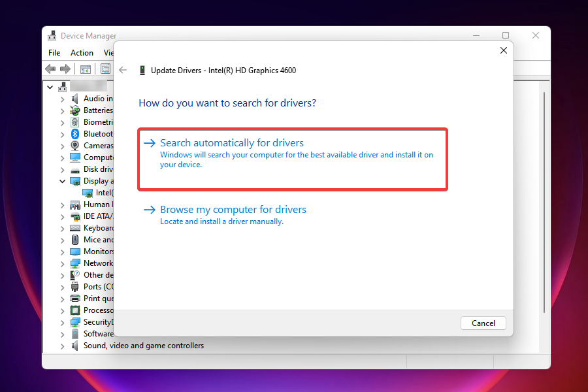Select the Other devices icon
588x392 pixels.
click(75, 275)
